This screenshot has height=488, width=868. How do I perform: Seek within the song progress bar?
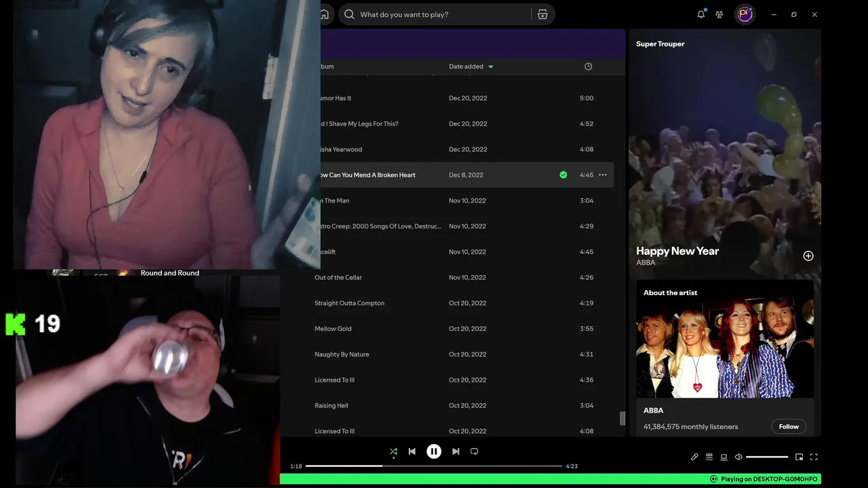pos(434,466)
